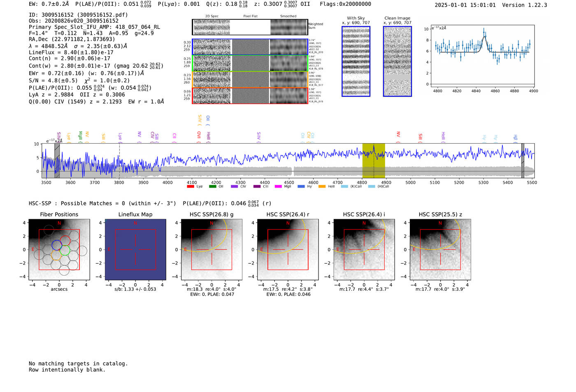Click the Hγ blue legend swatch
Image resolution: width=576 pixels, height=392 pixels.
pos(301,186)
